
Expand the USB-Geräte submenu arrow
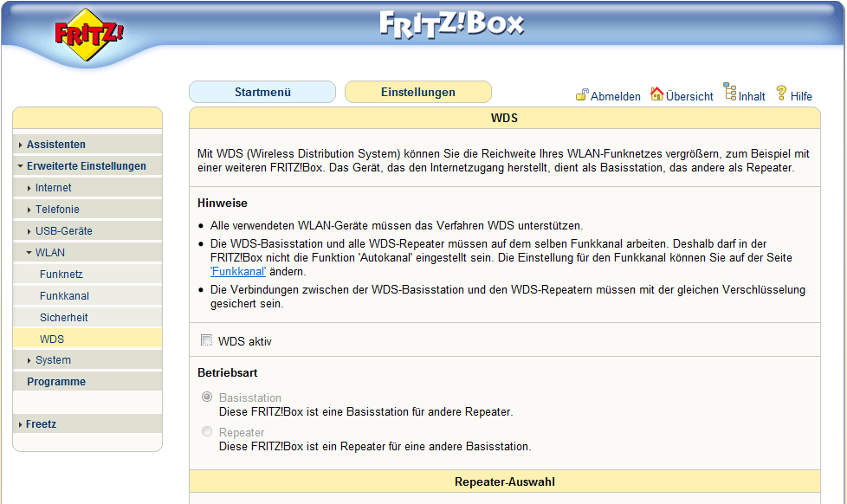29,231
